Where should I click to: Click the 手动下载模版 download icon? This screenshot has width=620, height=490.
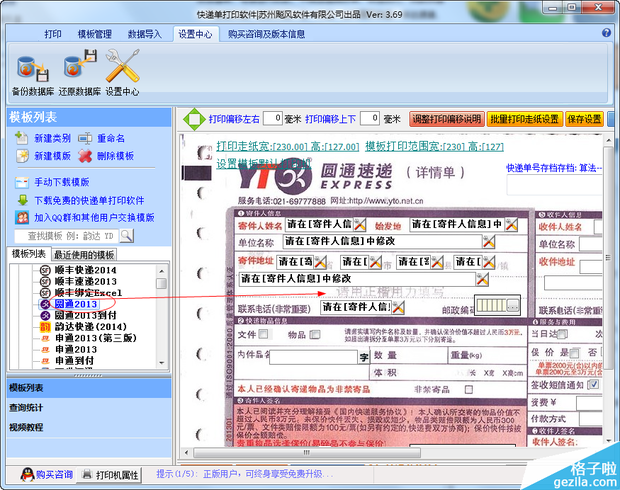click(x=22, y=182)
